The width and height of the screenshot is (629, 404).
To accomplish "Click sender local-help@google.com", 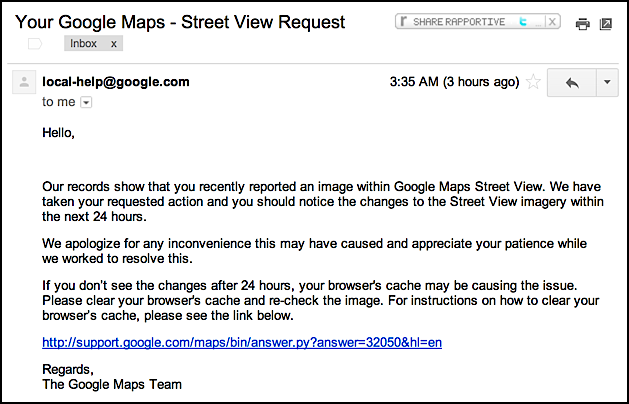I will pos(116,82).
